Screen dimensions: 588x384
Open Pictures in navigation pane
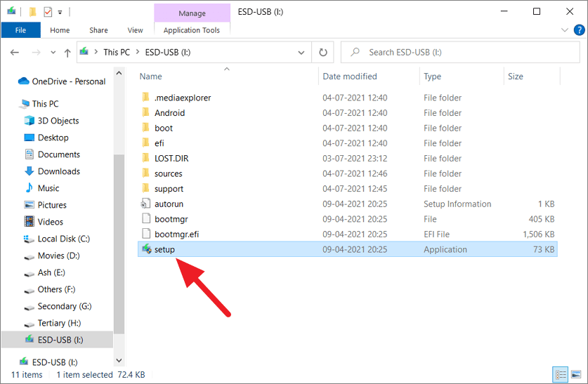(x=46, y=205)
